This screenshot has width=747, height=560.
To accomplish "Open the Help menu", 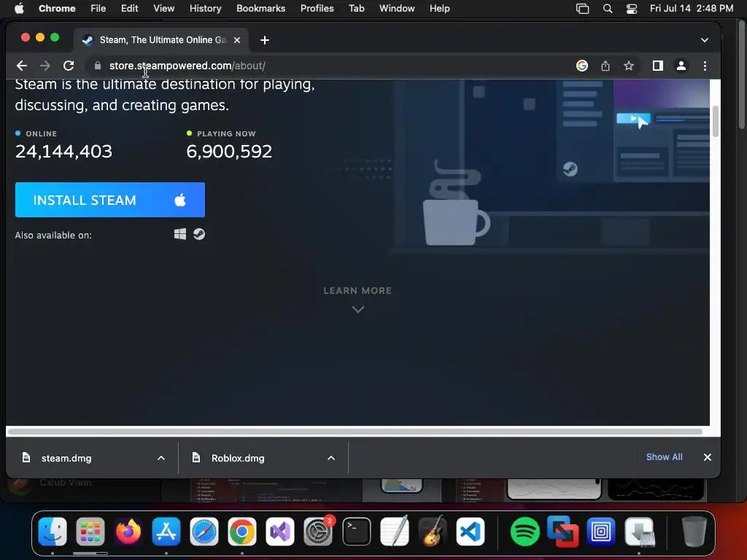I will tap(439, 9).
